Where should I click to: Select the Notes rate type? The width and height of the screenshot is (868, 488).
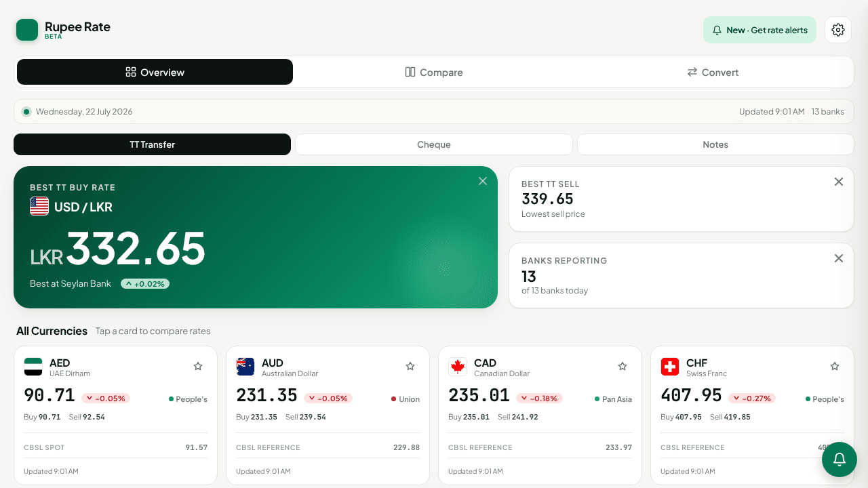715,144
